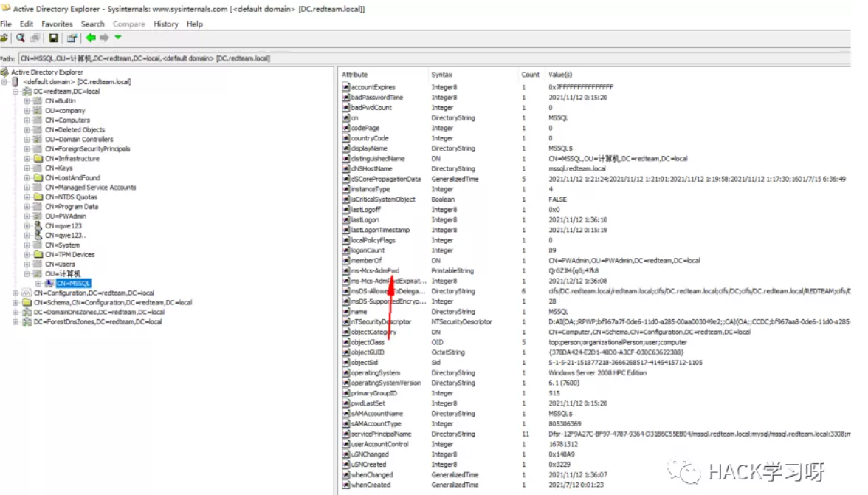Click the accountExpires attribute icon
This screenshot has height=495, width=868.
coord(346,87)
